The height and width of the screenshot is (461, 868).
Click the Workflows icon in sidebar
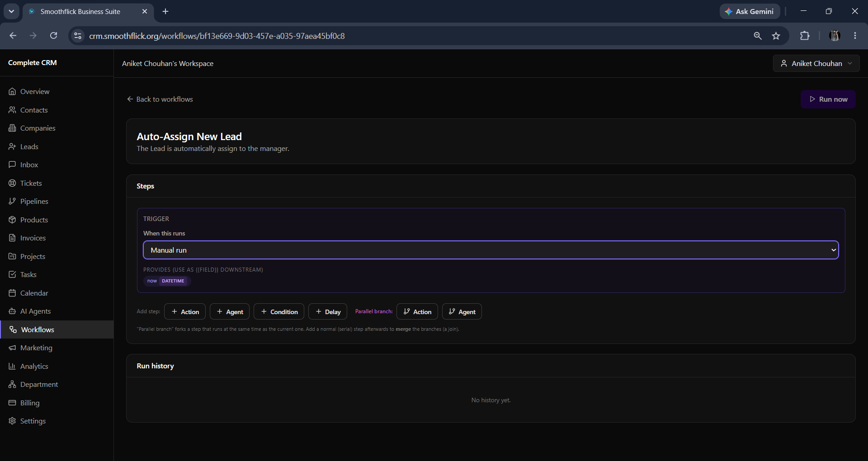[13, 329]
